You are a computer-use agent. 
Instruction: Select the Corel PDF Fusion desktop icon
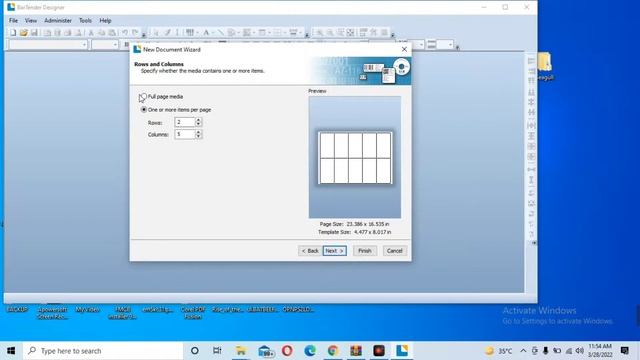[x=193, y=313]
